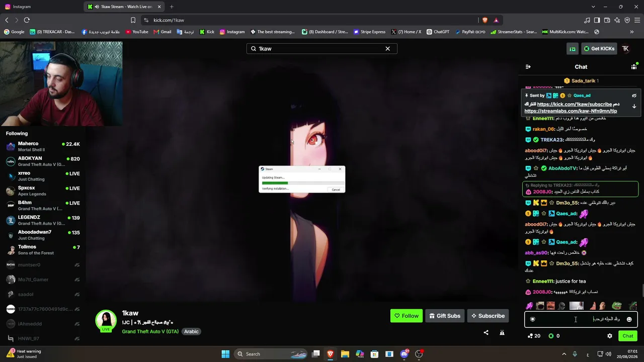Open the Brave VPN shield icon
The image size is (644, 362).
[627, 20]
